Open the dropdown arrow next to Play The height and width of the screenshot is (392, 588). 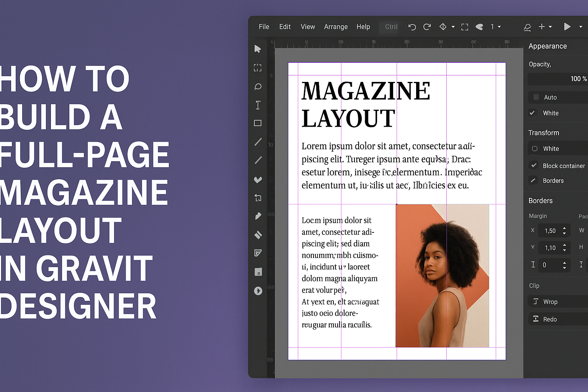click(x=581, y=27)
